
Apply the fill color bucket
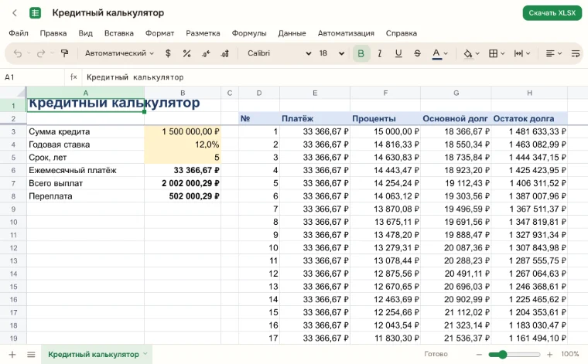pos(467,54)
